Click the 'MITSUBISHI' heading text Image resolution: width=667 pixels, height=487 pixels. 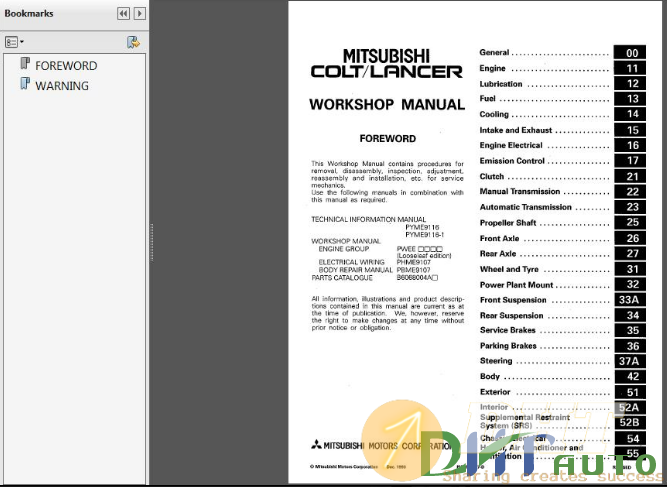[386, 56]
